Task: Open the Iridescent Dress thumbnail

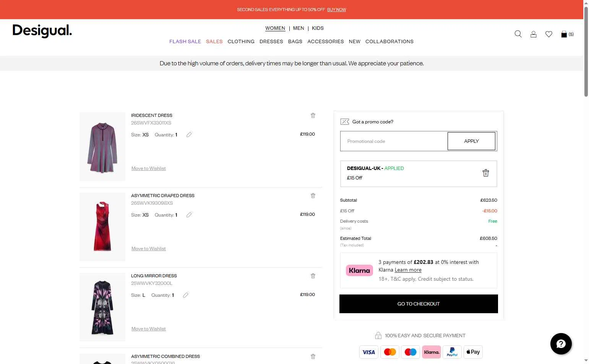Action: pos(102,146)
